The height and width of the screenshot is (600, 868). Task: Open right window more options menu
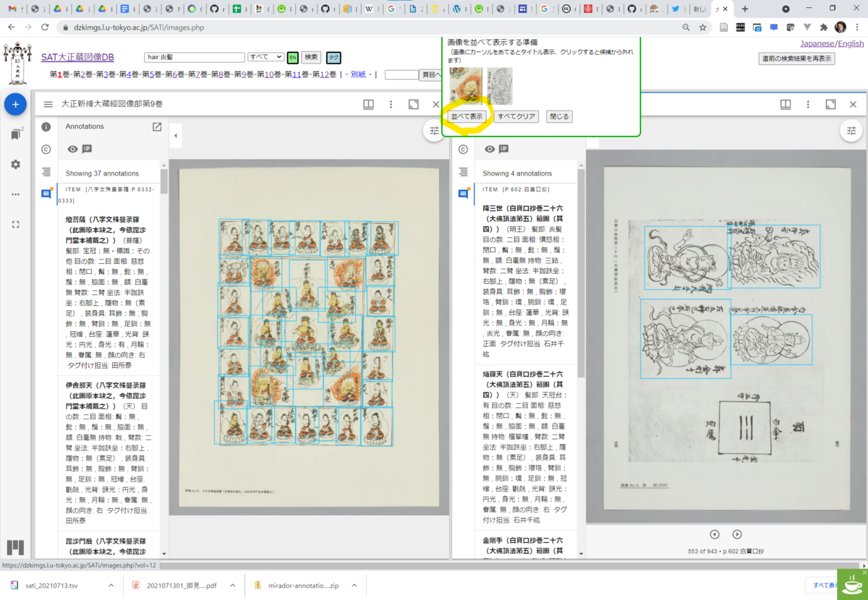[x=808, y=104]
